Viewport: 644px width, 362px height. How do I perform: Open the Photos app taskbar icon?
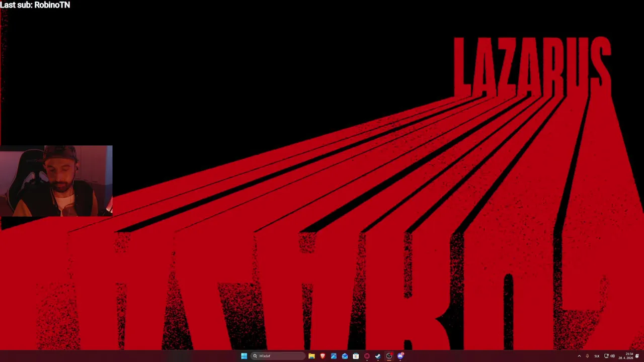coord(334,356)
